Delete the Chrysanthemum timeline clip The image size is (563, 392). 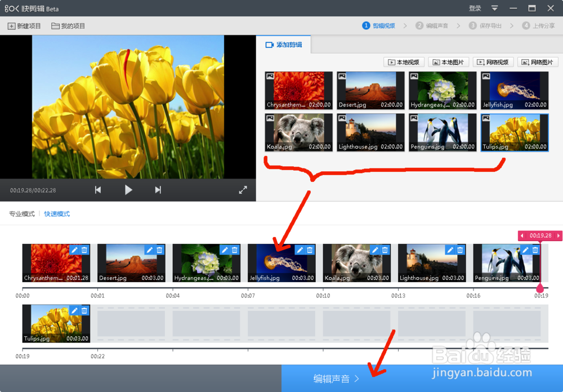point(84,250)
